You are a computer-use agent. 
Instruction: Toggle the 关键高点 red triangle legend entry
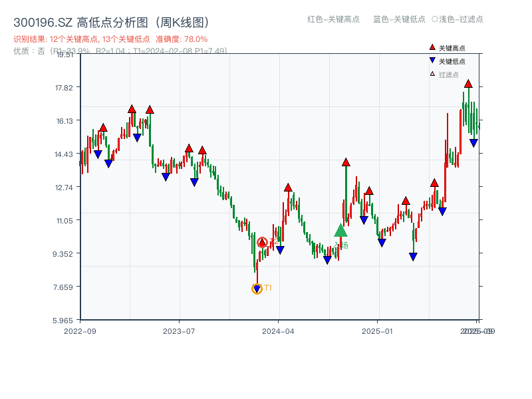(448, 48)
